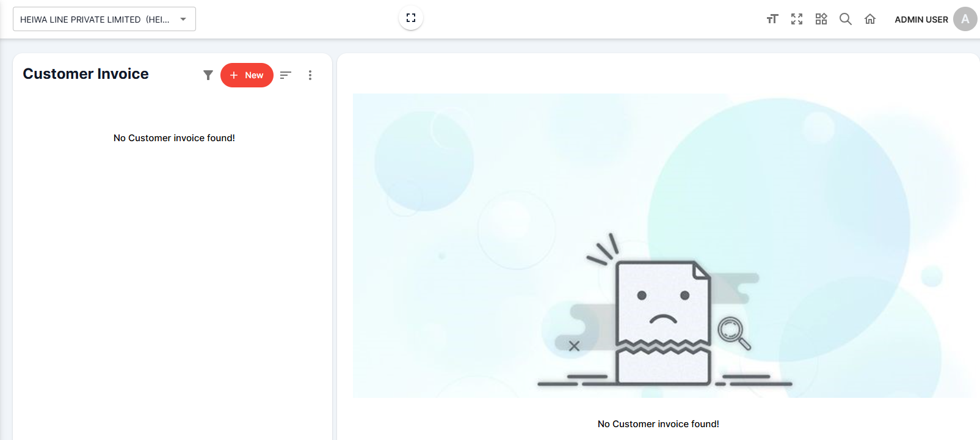The width and height of the screenshot is (980, 440).
Task: Click the sort list icon
Action: 285,75
